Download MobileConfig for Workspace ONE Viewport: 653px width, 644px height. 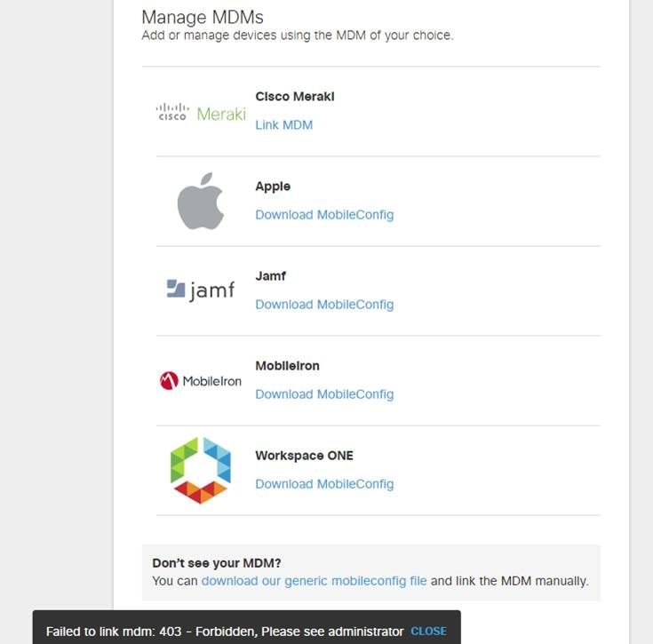pos(324,484)
